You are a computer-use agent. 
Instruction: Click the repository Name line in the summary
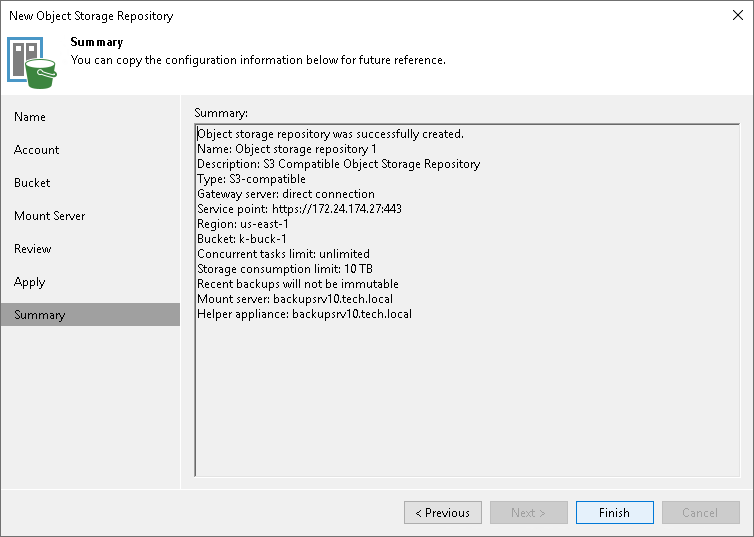[x=287, y=149]
